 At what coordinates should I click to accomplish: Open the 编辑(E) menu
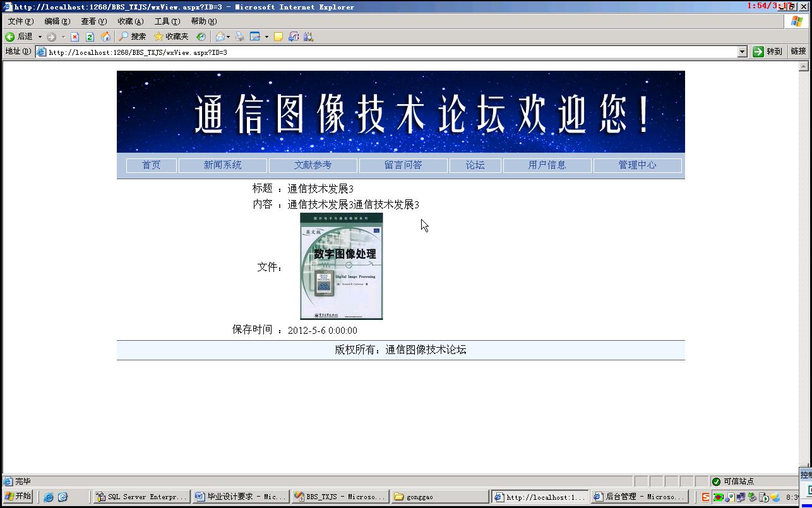click(x=57, y=21)
